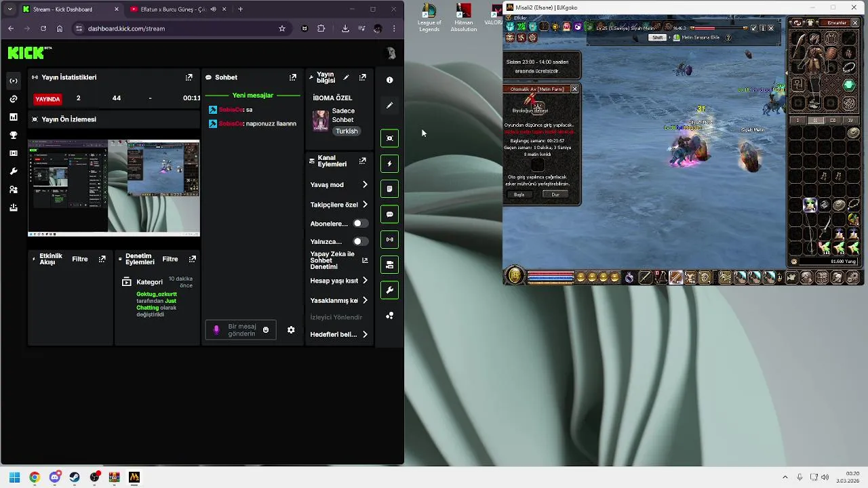Click the Turkish language tag

347,131
